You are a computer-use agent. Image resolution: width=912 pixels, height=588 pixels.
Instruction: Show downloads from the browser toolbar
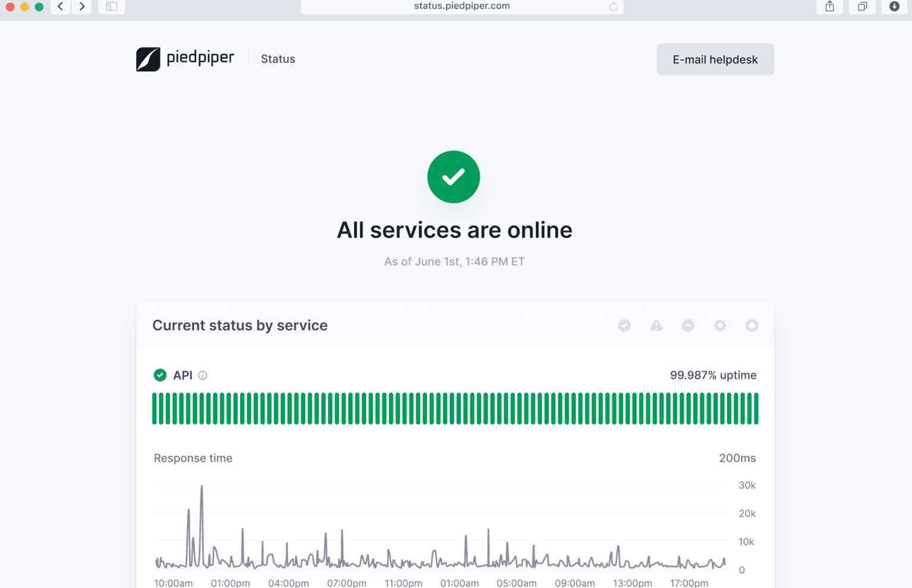tap(894, 7)
